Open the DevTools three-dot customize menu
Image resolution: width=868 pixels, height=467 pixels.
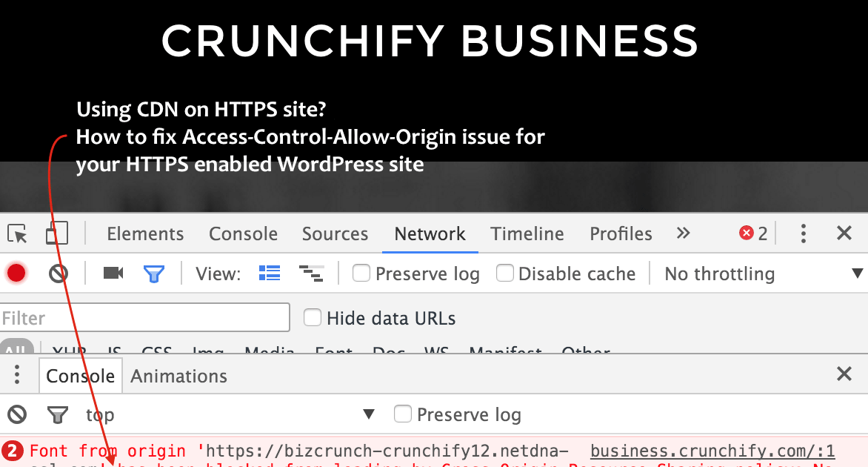pyautogui.click(x=804, y=233)
